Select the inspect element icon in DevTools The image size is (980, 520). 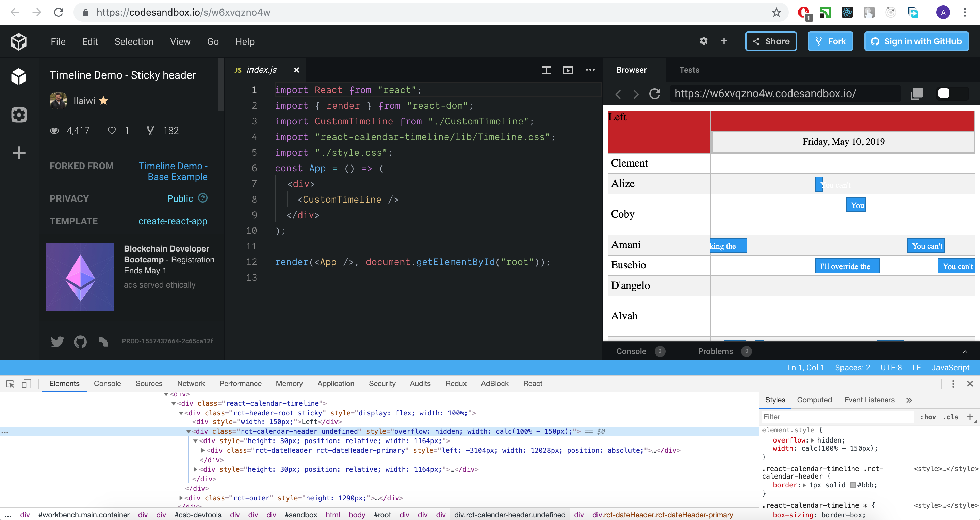(x=10, y=384)
